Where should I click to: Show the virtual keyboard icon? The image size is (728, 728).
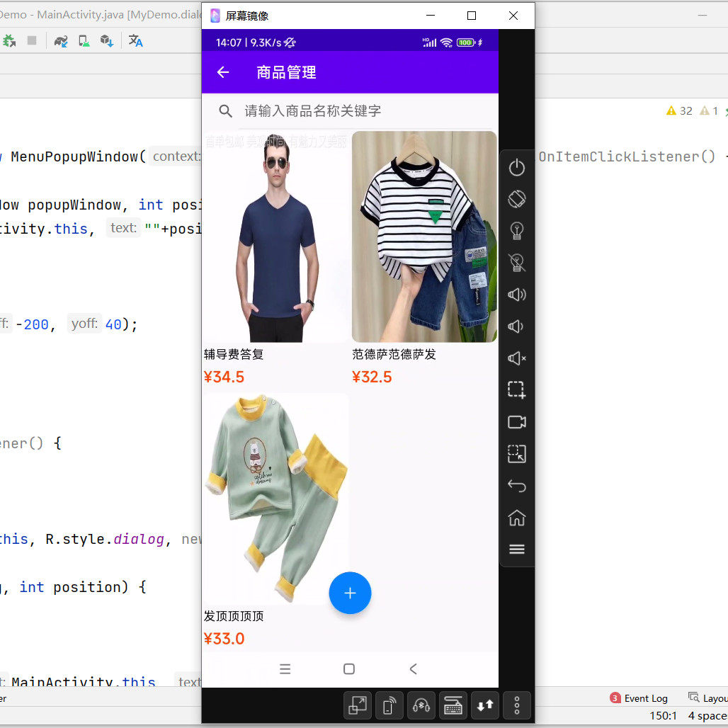(x=453, y=705)
